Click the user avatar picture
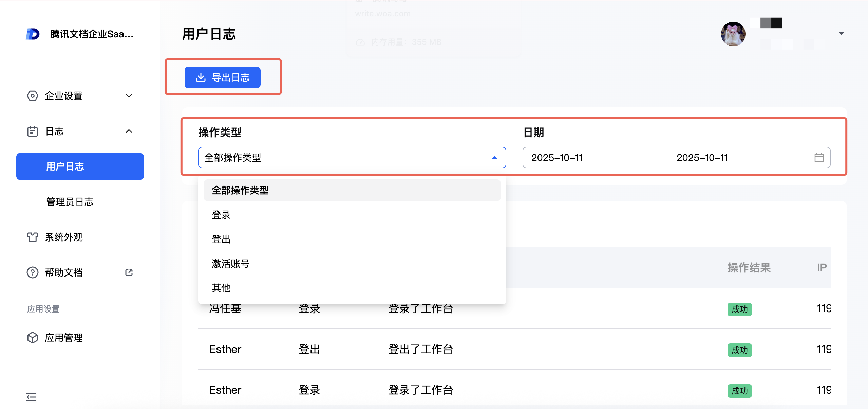This screenshot has height=409, width=868. 733,34
